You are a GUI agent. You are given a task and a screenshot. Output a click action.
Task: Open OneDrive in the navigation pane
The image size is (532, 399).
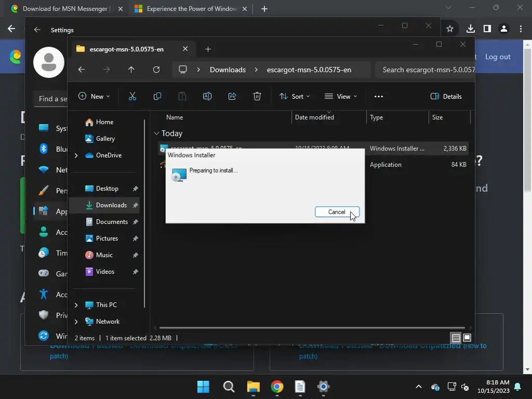(109, 155)
